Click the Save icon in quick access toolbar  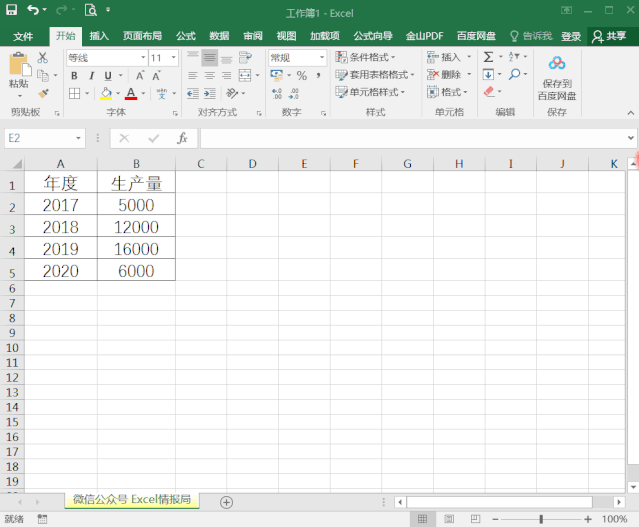pos(11,9)
